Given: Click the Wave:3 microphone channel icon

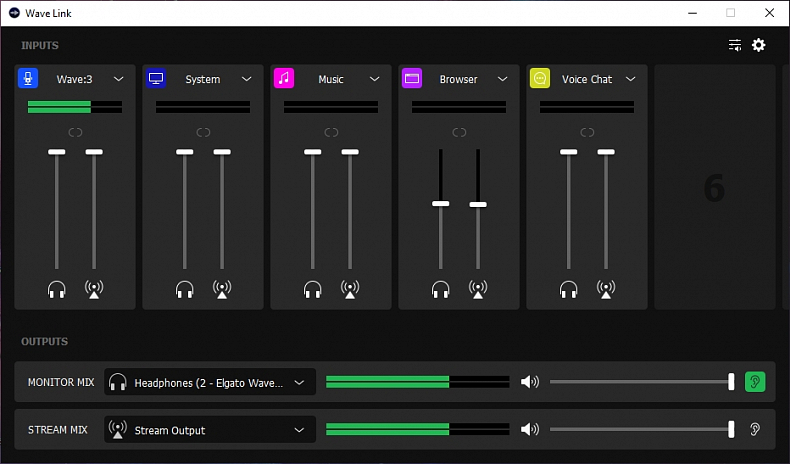Looking at the screenshot, I should (x=28, y=79).
